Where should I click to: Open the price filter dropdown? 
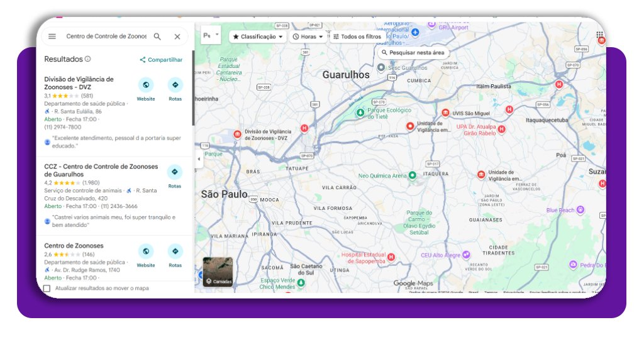(211, 36)
